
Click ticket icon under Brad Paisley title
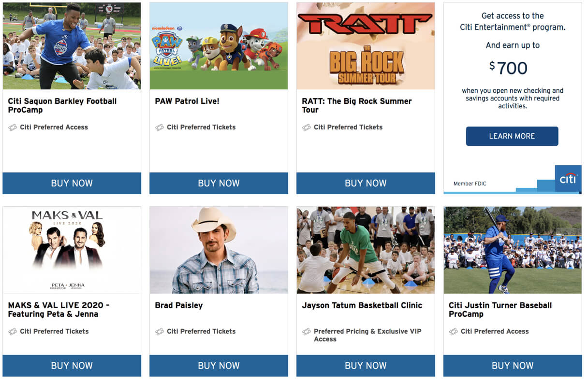pos(159,332)
